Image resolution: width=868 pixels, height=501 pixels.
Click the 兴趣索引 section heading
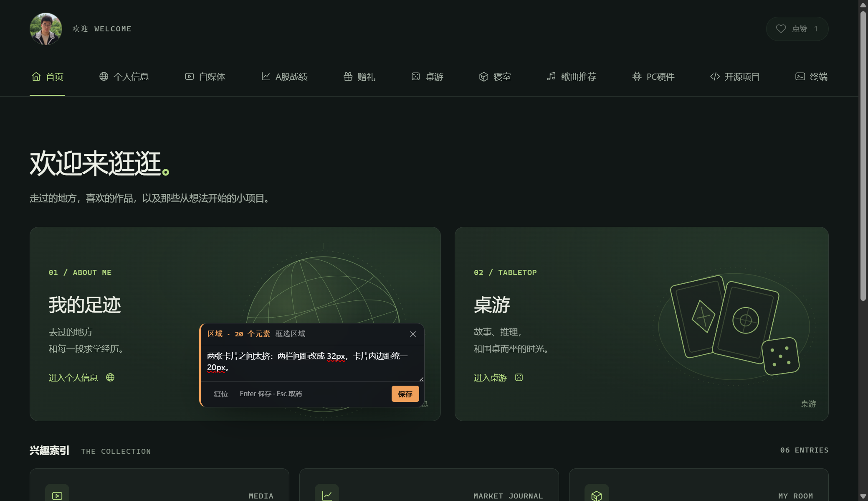pos(49,450)
